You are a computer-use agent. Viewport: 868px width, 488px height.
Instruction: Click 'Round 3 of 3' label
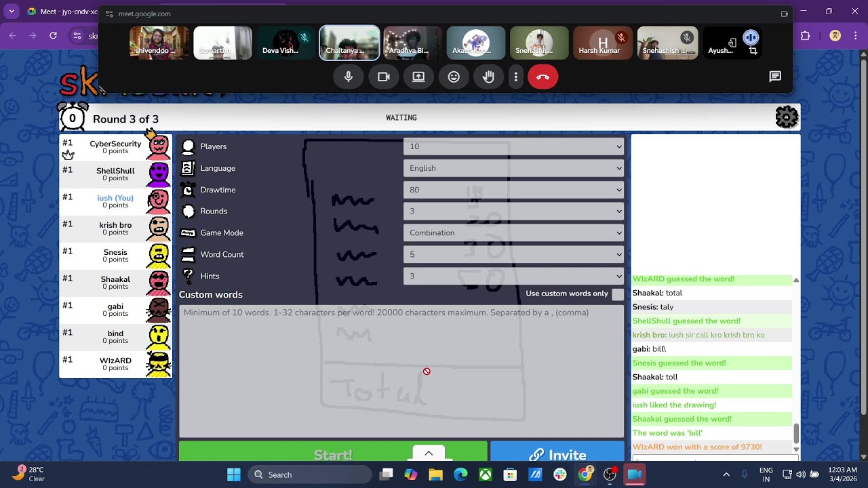click(125, 119)
